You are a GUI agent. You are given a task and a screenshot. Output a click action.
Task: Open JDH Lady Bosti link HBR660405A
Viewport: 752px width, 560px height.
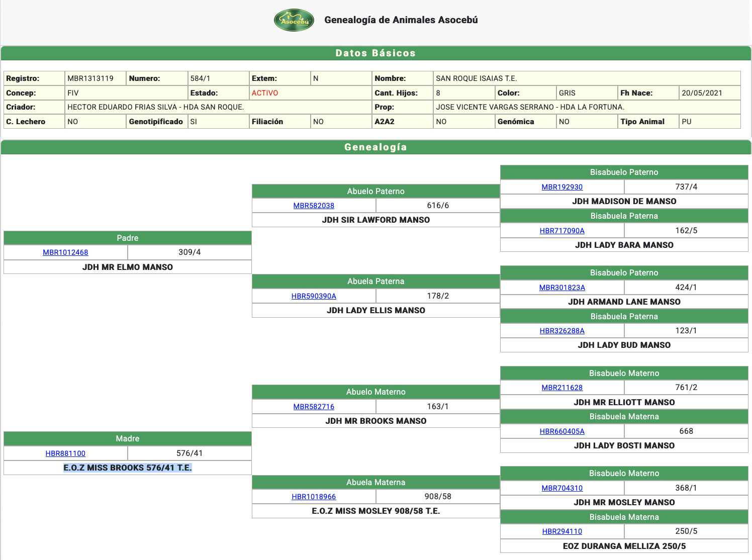tap(562, 431)
